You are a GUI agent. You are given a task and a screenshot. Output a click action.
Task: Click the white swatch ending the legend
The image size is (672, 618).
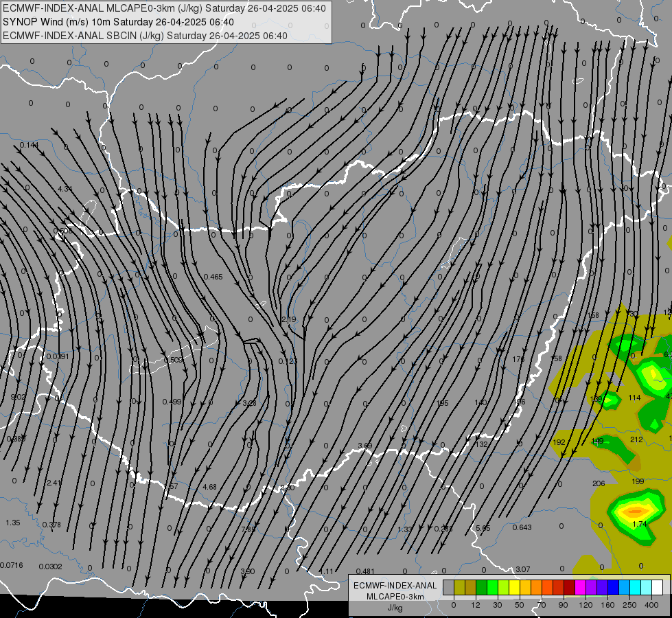coord(658,587)
